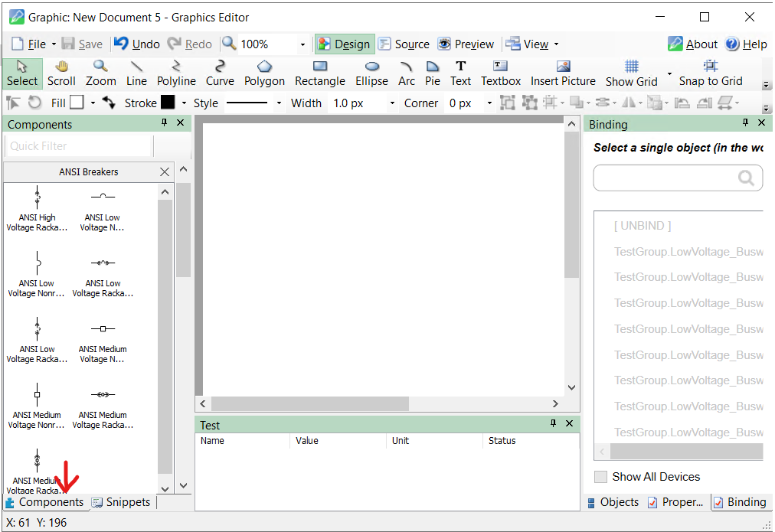
Task: Pin the Binding panel
Action: coord(745,122)
